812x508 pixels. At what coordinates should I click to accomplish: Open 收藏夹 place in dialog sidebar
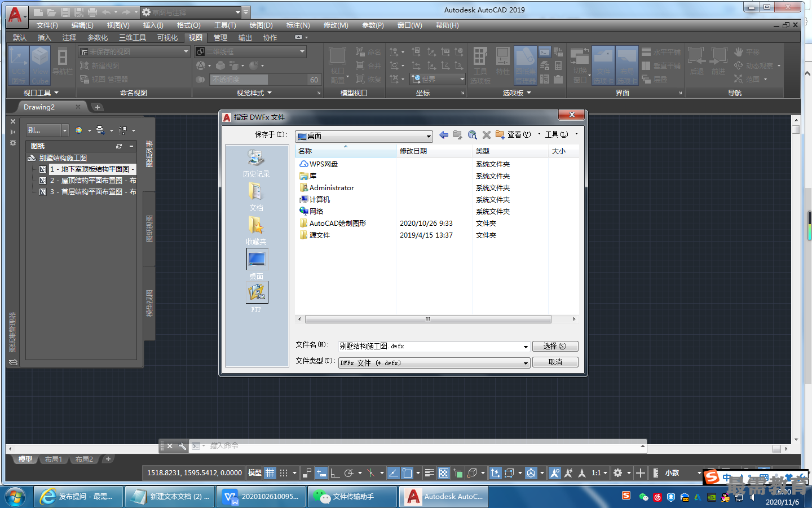coord(256,231)
